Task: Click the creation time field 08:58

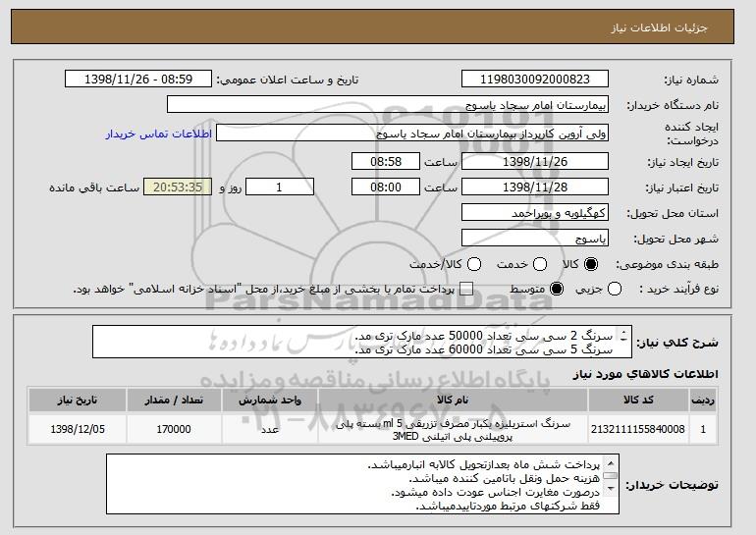Action: pos(386,161)
